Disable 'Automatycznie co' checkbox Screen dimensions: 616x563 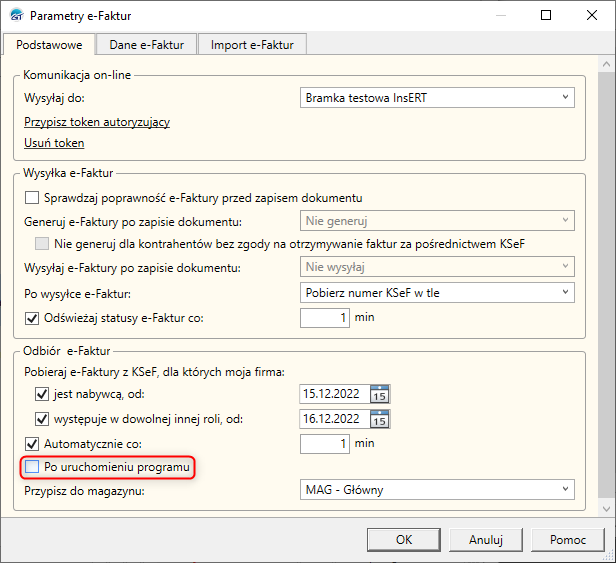click(x=31, y=442)
